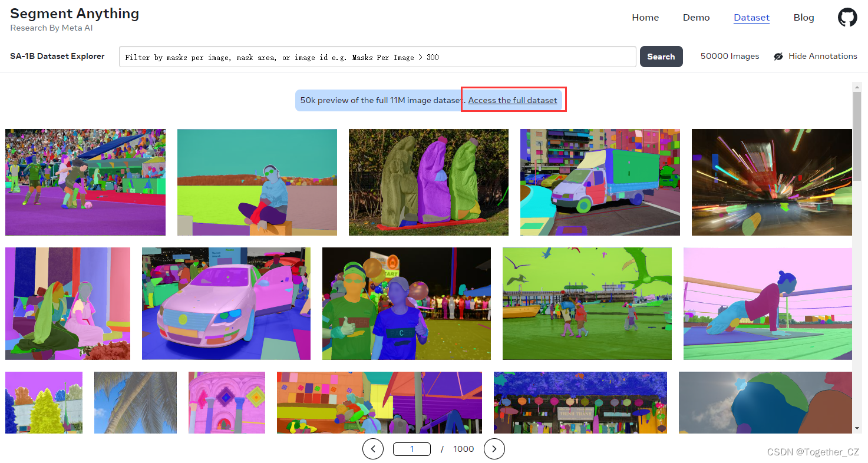Open the hanging lanterns shop image
This screenshot has height=463, width=868.
tap(580, 402)
